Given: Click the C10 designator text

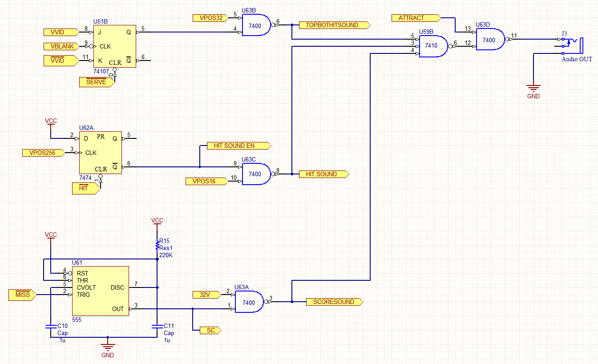Looking at the screenshot, I should coord(62,326).
